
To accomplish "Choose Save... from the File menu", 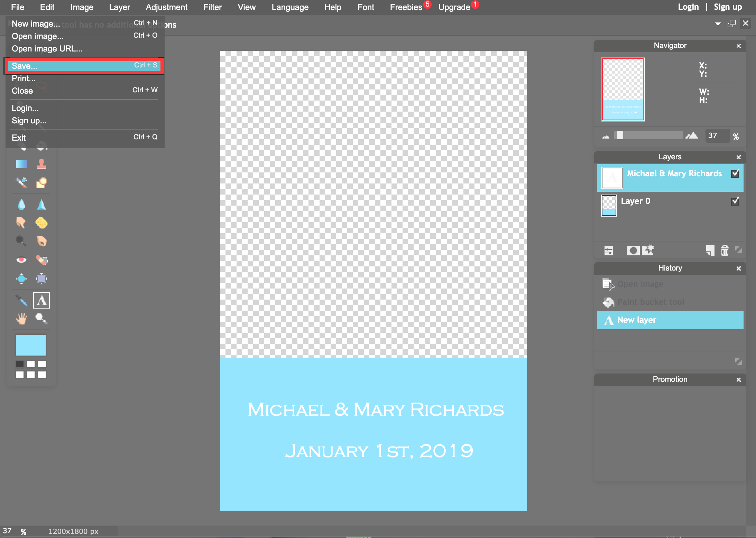I will click(x=84, y=66).
